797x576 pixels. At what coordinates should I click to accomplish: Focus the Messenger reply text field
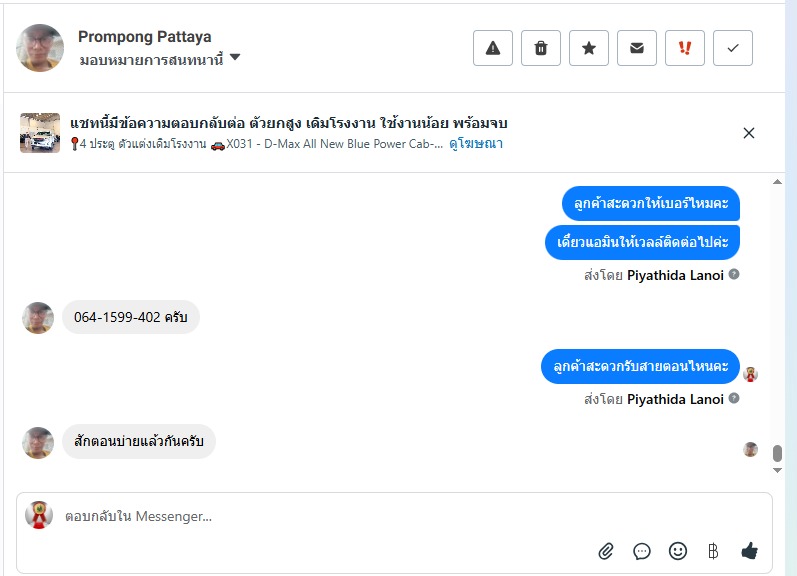tap(300, 517)
